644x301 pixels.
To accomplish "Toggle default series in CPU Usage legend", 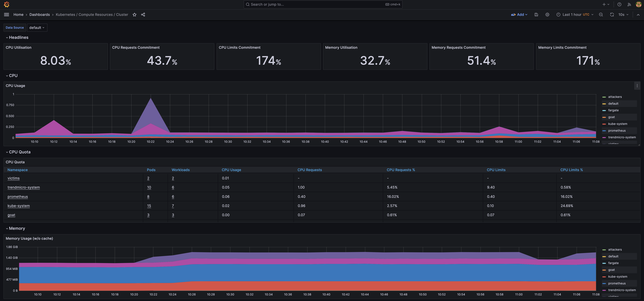I will [613, 104].
